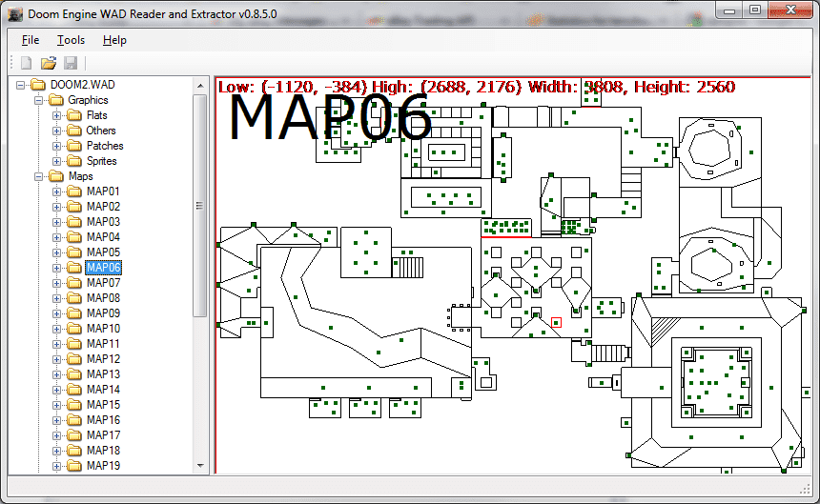The image size is (820, 504).
Task: Click the DOOM2.WAD folder icon
Action: (x=38, y=85)
